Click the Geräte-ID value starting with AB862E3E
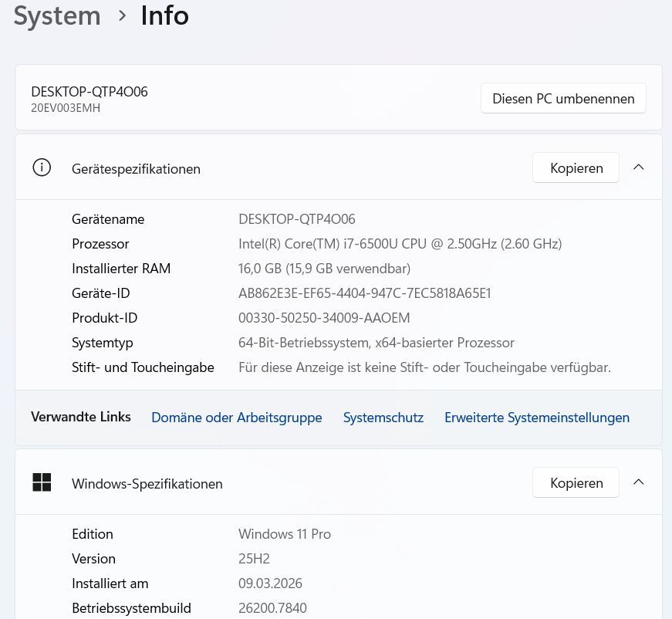Screen dimensions: 672x619 point(364,293)
